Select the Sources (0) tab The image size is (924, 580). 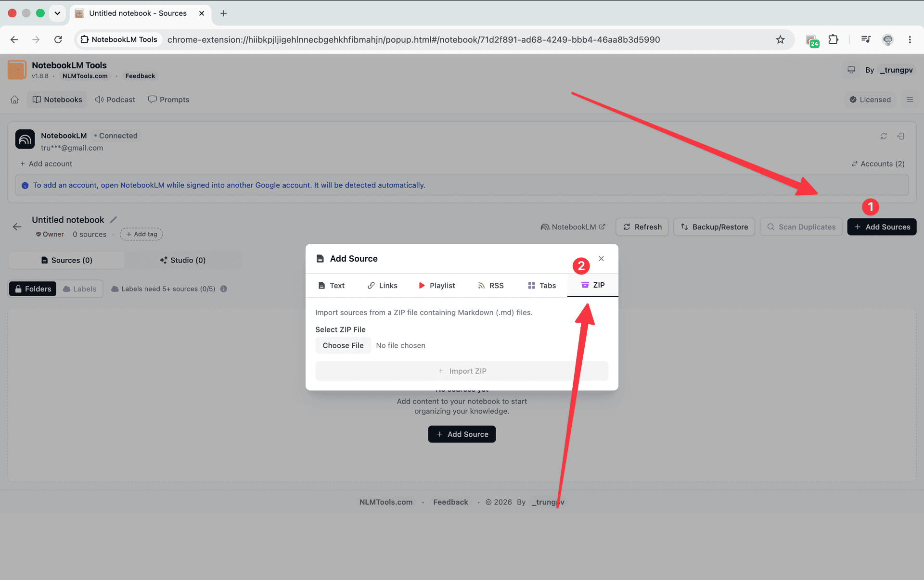click(66, 260)
